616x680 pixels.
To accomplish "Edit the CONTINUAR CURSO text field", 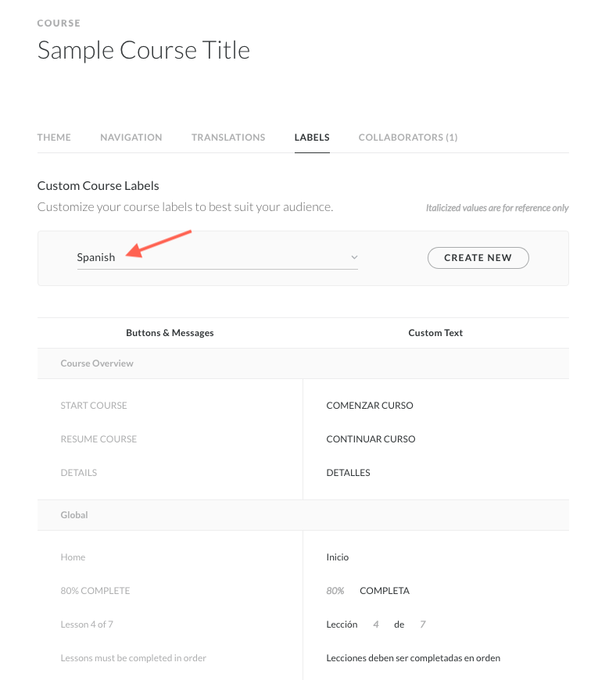I will 371,439.
